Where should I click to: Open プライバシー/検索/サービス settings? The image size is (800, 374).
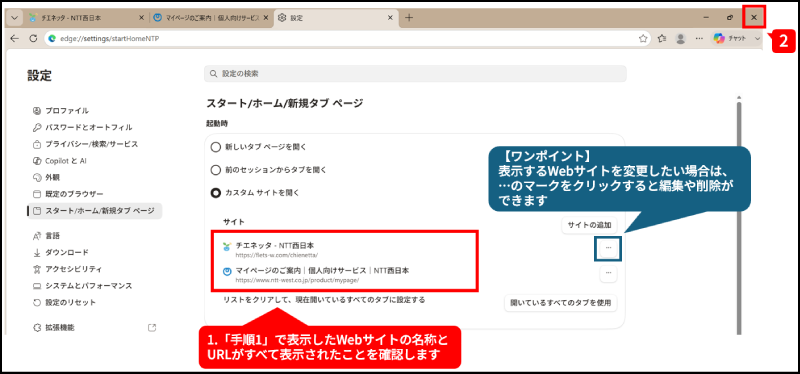pyautogui.click(x=85, y=144)
